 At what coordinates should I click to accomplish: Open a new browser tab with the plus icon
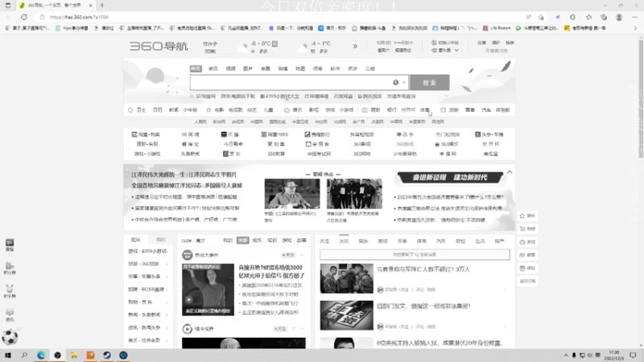(102, 6)
